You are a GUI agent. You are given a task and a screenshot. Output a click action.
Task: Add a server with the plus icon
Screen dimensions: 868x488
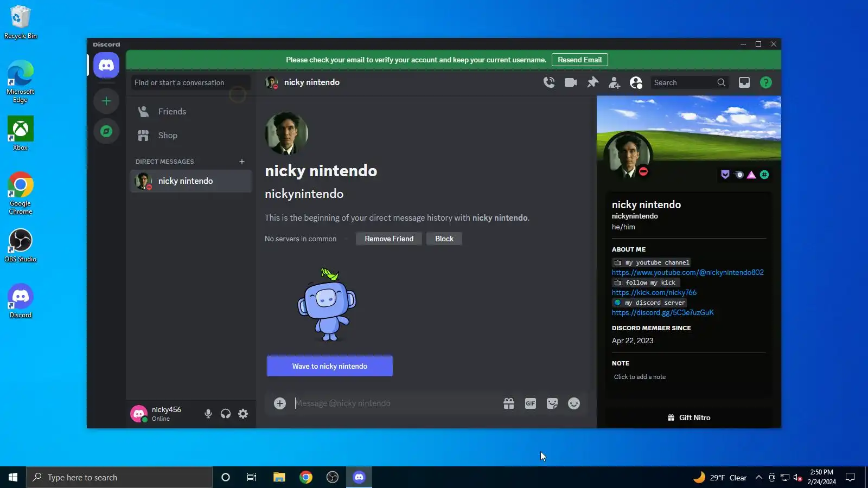pyautogui.click(x=106, y=101)
